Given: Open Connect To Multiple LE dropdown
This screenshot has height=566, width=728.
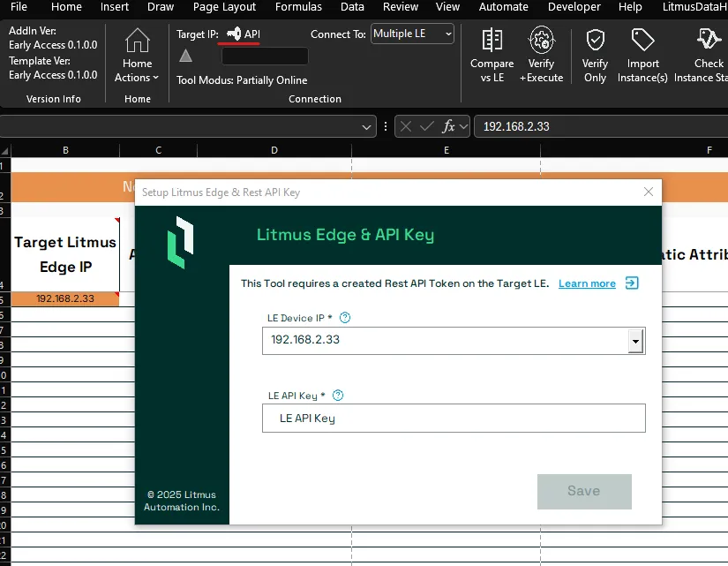Looking at the screenshot, I should pos(412,34).
